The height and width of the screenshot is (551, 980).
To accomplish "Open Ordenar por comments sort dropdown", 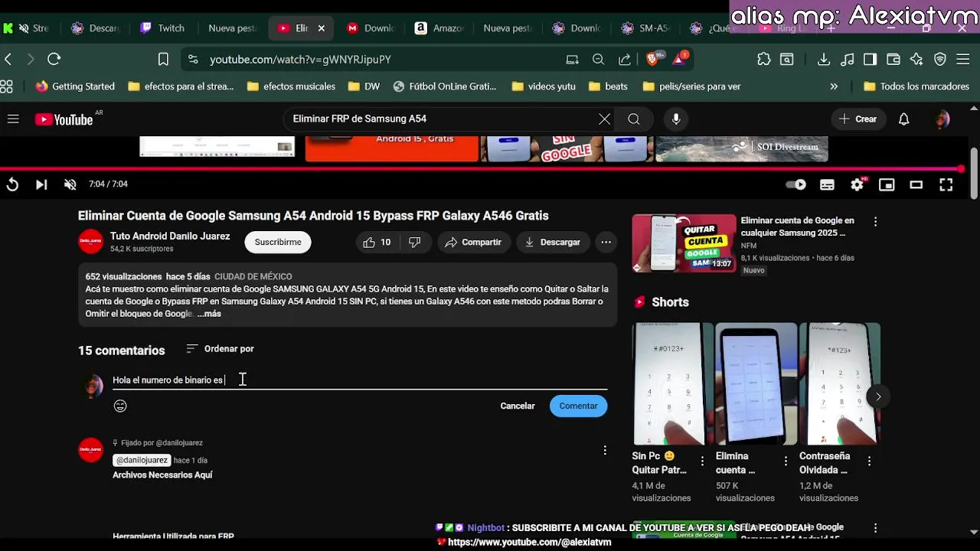I will 220,349.
